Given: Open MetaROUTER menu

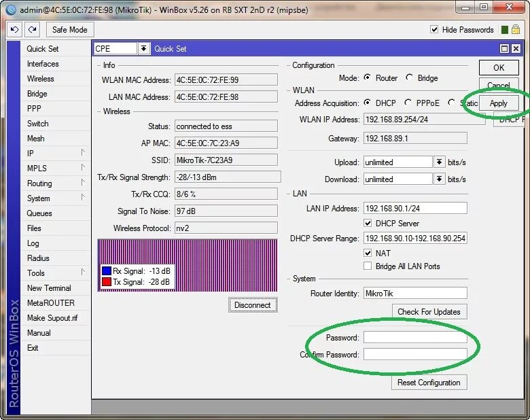Looking at the screenshot, I should [x=56, y=303].
